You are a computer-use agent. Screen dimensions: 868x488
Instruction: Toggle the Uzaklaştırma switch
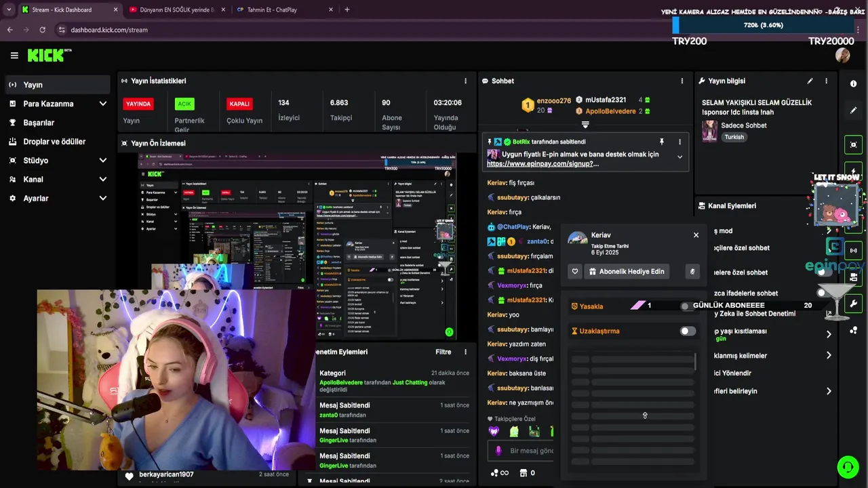[x=688, y=331]
